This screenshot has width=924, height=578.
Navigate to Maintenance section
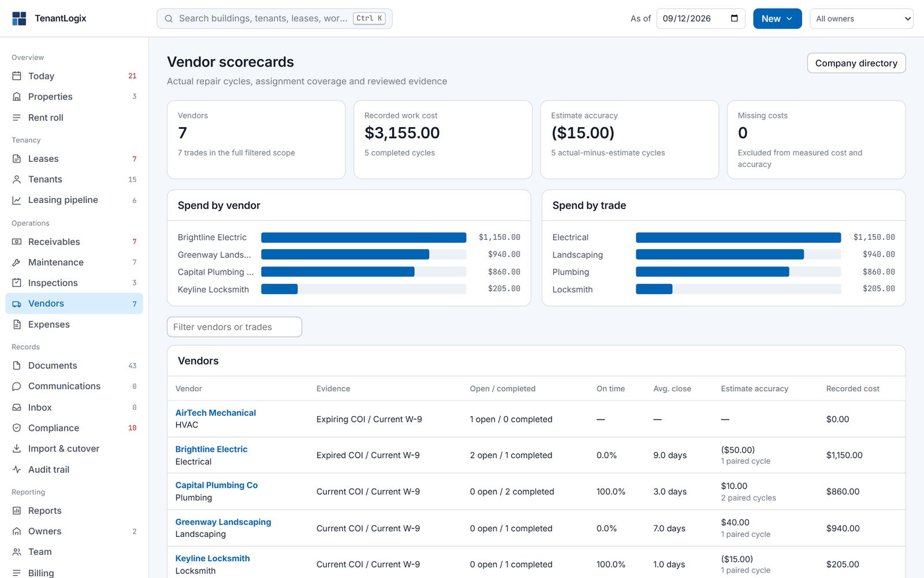pos(74,262)
